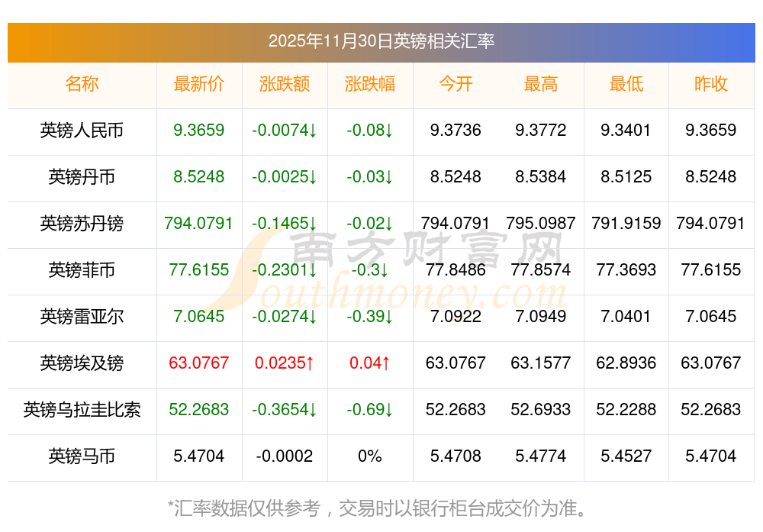Image resolution: width=763 pixels, height=532 pixels.
Task: Select the 英镑埃及镑 currency pair
Action: point(82,363)
